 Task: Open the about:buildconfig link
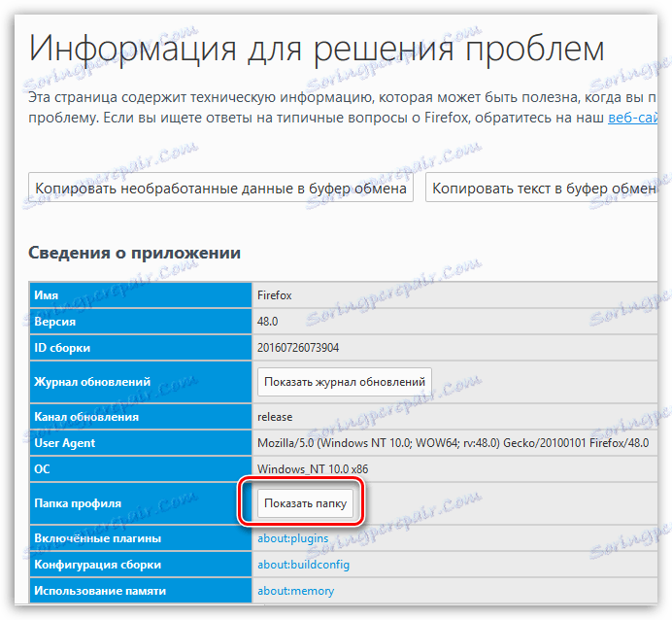(303, 565)
